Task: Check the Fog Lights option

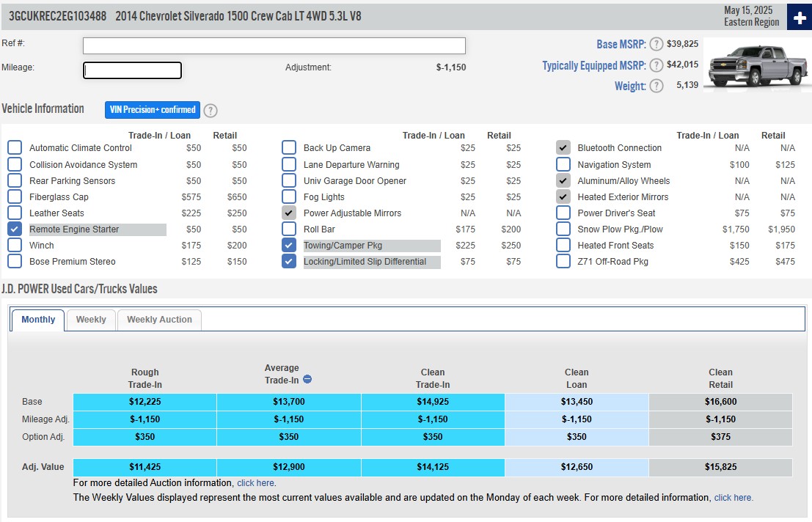Action: 289,196
